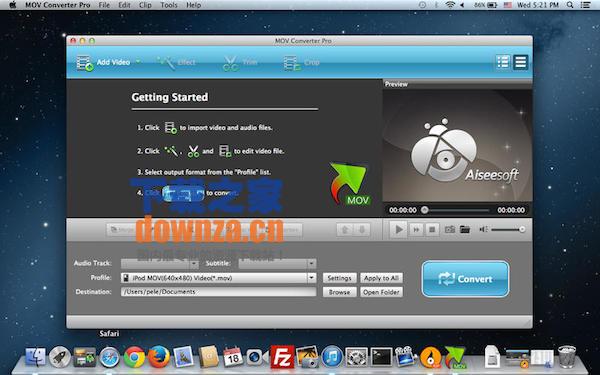Take a snapshot with the camera icon
The height and width of the screenshot is (375, 600).
pyautogui.click(x=450, y=229)
